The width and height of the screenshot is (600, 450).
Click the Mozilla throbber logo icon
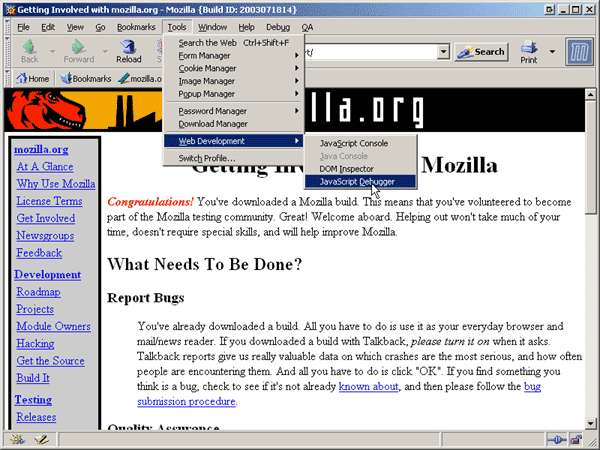(x=578, y=51)
